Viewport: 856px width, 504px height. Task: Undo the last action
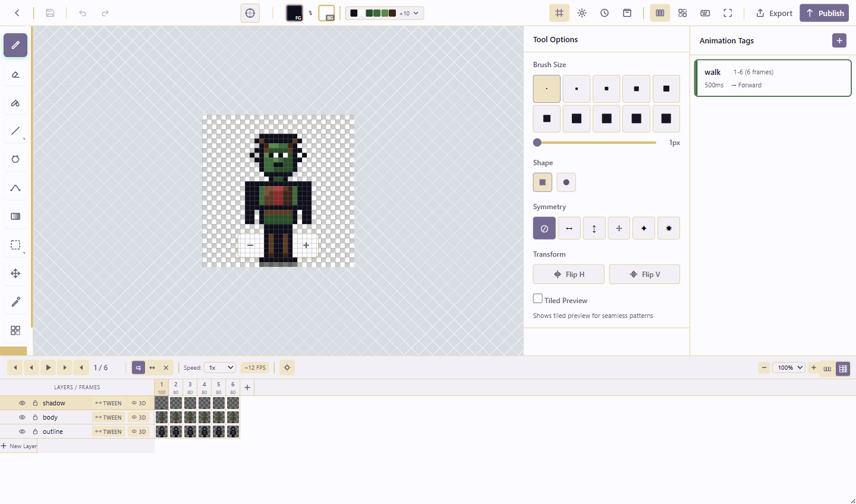click(83, 13)
